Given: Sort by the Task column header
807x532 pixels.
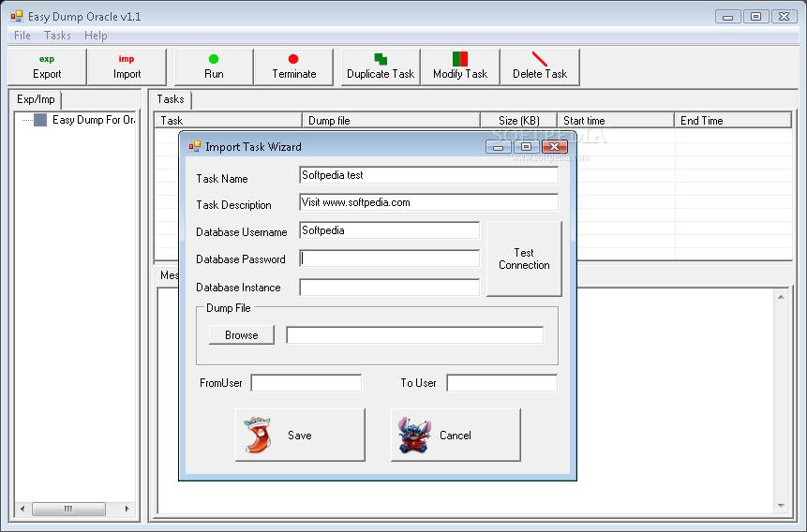Looking at the screenshot, I should pyautogui.click(x=228, y=121).
